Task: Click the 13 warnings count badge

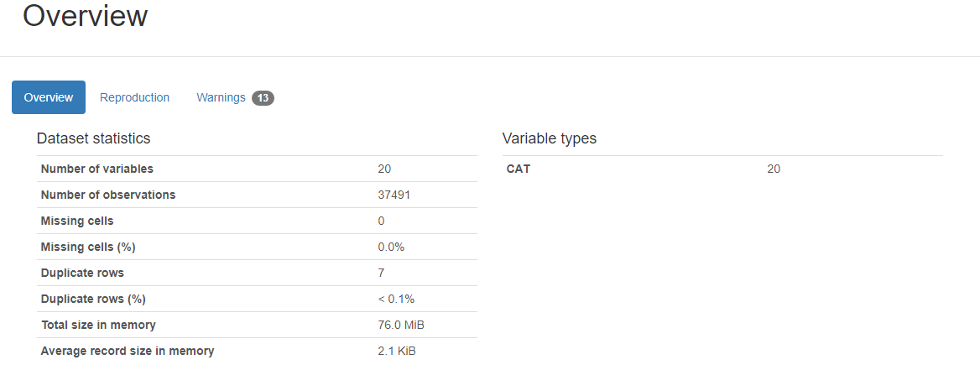Action: [x=263, y=98]
